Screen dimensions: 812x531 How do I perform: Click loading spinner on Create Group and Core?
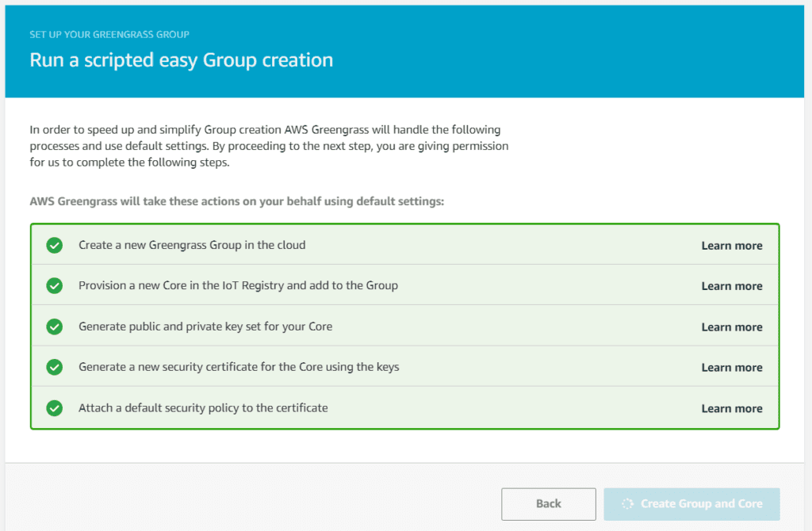tap(627, 503)
